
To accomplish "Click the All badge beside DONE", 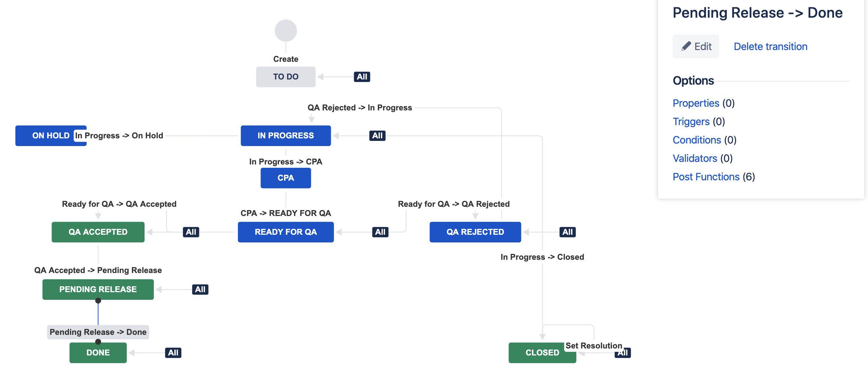I will [x=173, y=353].
